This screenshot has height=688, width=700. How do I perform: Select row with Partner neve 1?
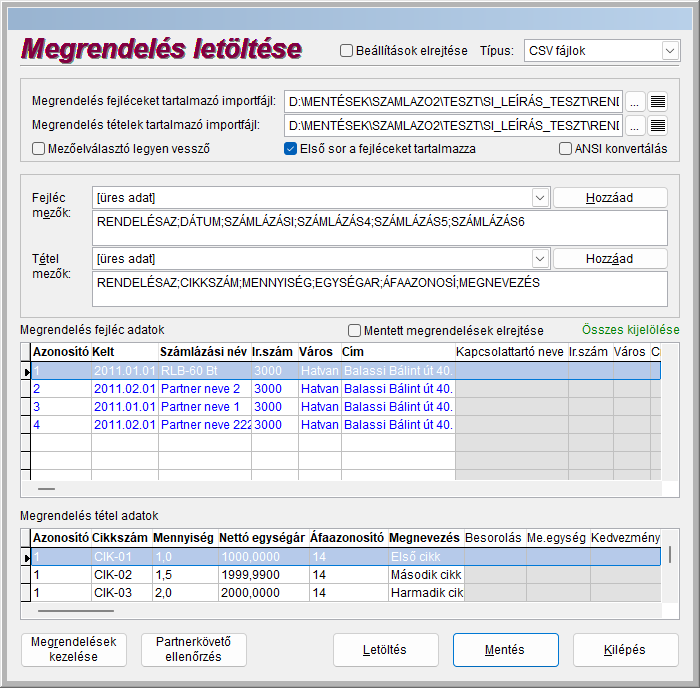pos(346,407)
